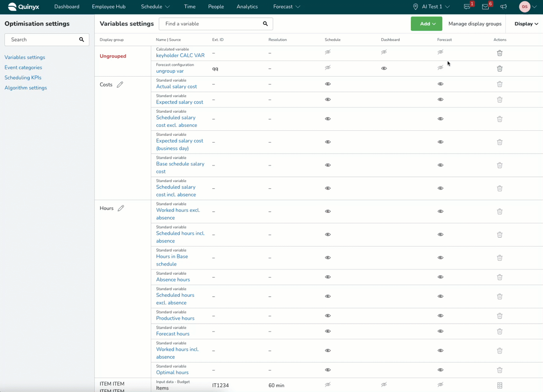Delete the ungroup var variable
Screen dimensions: 543x392
(500, 68)
